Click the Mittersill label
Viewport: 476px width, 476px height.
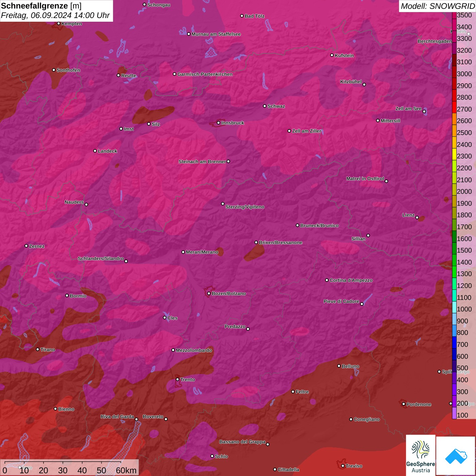[x=390, y=121]
